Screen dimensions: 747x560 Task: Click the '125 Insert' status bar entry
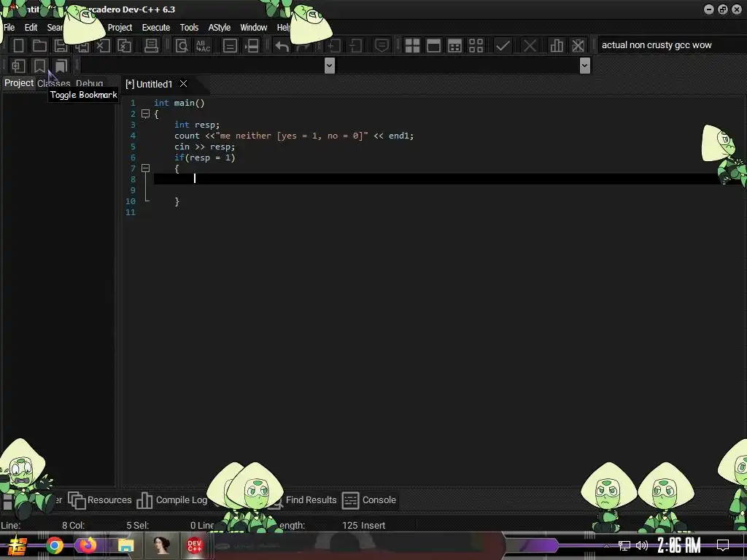pyautogui.click(x=363, y=526)
